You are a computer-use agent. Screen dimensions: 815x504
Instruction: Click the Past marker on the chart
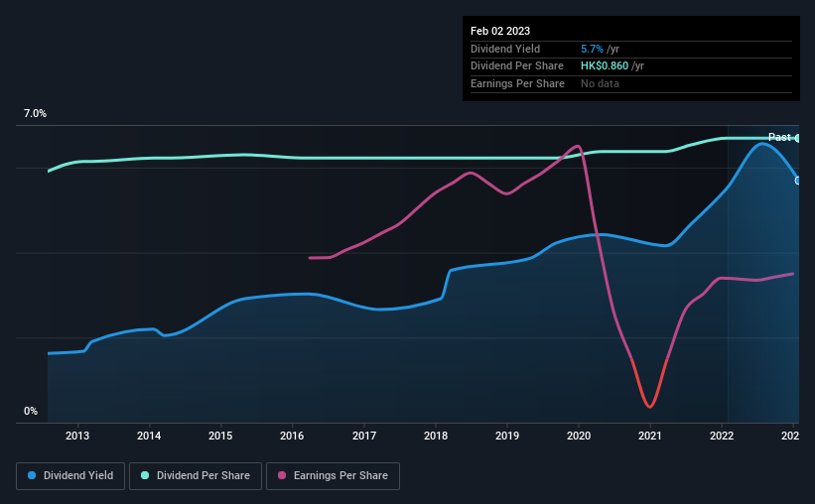779,137
